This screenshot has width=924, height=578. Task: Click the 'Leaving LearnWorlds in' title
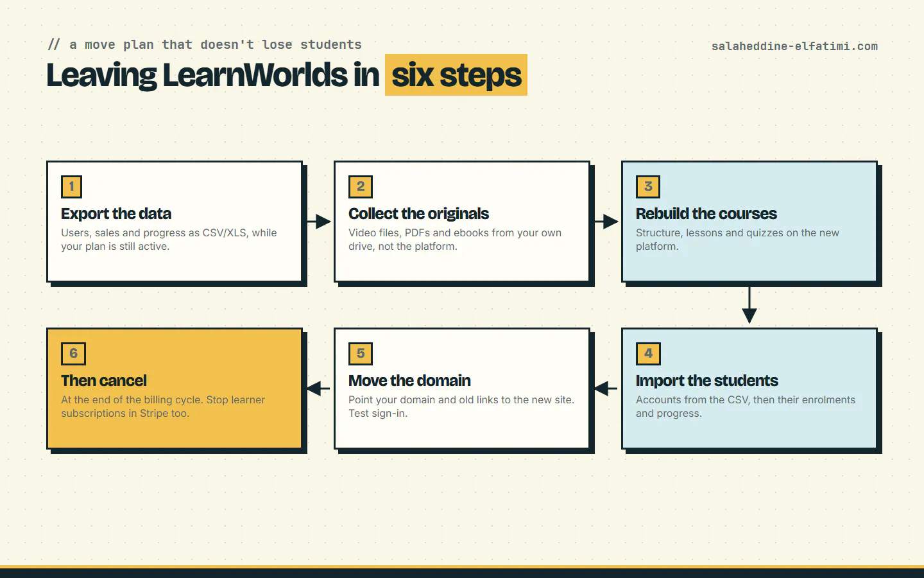pos(213,75)
